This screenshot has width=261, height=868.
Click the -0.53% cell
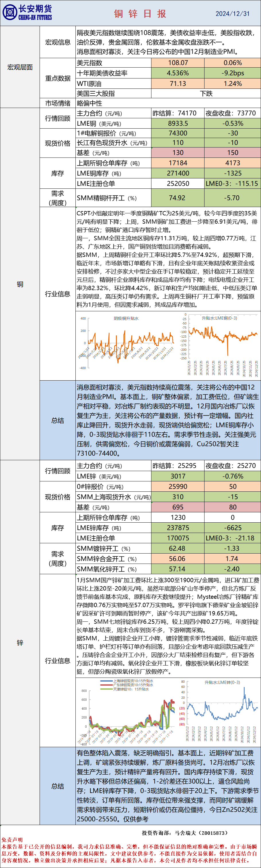pos(233,124)
